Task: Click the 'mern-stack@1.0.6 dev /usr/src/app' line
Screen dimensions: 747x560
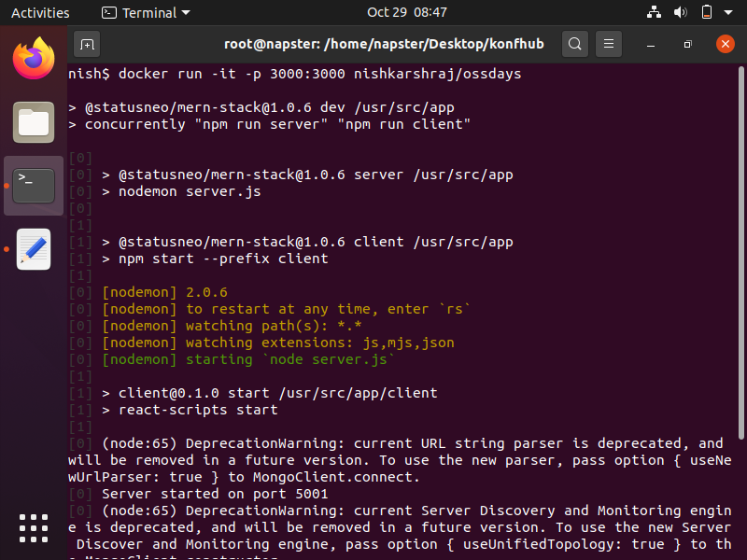Action: [x=261, y=107]
